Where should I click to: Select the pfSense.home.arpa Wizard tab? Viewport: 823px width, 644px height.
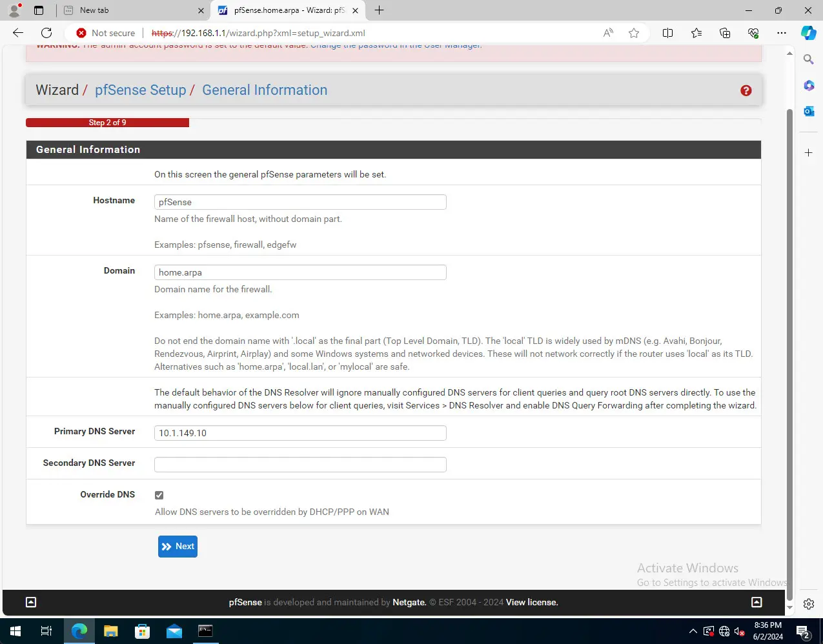(x=289, y=10)
